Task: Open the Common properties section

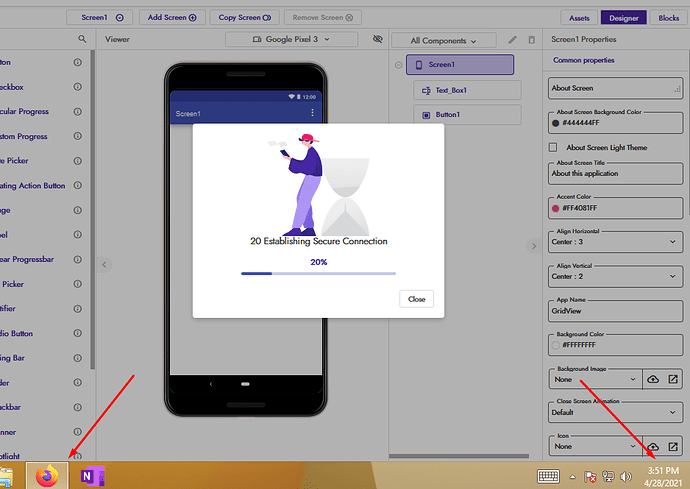Action: 584,60
